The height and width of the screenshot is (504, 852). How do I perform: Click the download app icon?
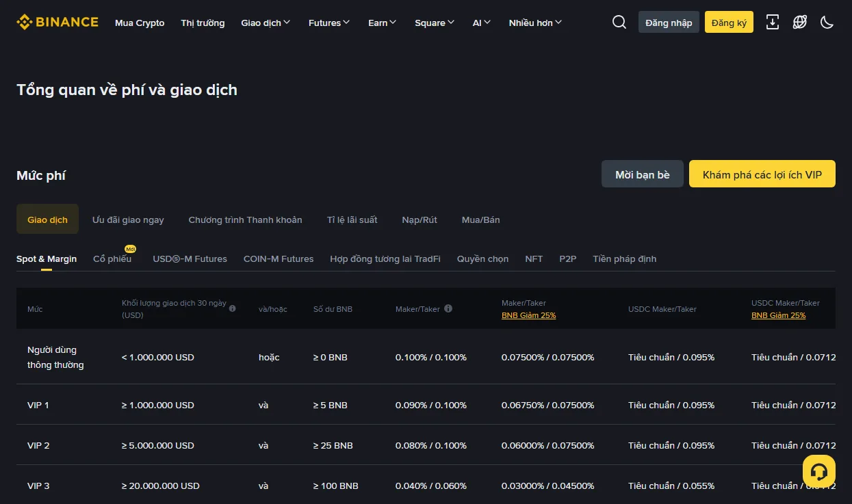[773, 23]
